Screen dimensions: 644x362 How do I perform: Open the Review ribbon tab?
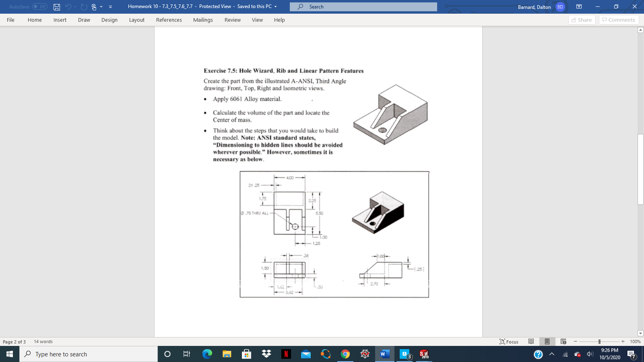[233, 20]
